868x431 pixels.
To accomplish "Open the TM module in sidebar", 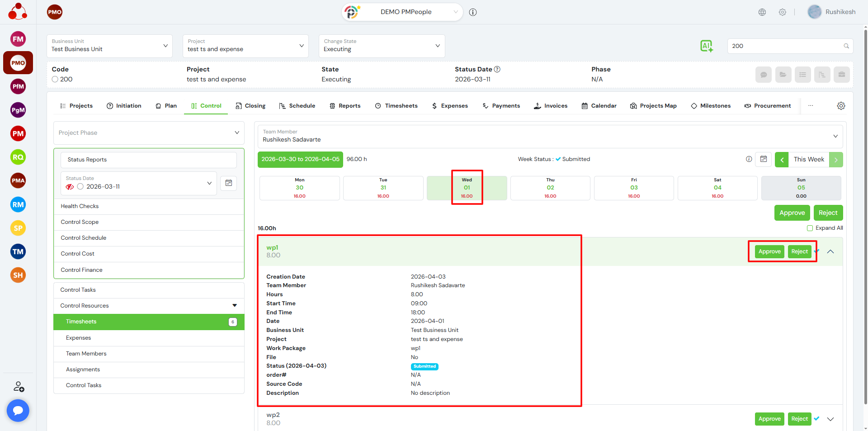I will coord(18,251).
